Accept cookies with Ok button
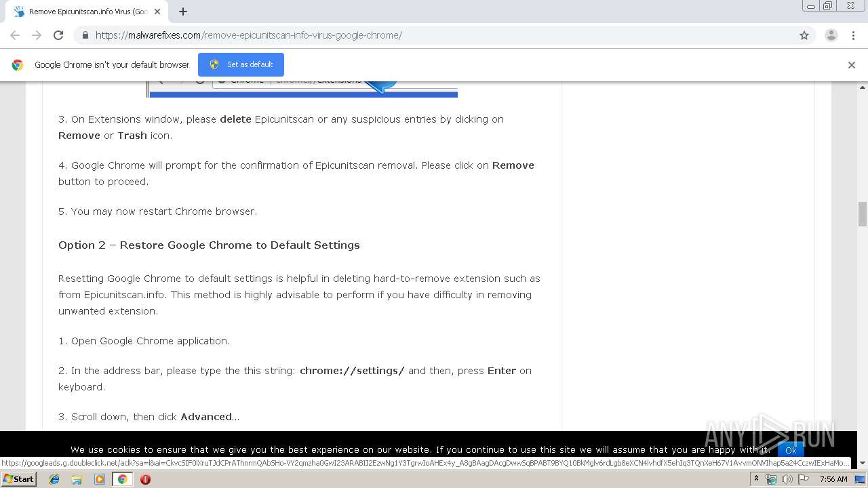The height and width of the screenshot is (488, 868). point(791,450)
